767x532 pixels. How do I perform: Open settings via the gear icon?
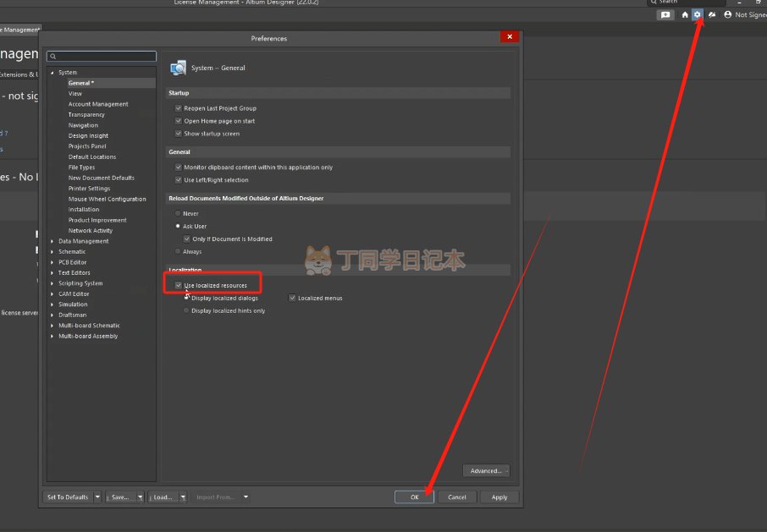click(x=698, y=14)
